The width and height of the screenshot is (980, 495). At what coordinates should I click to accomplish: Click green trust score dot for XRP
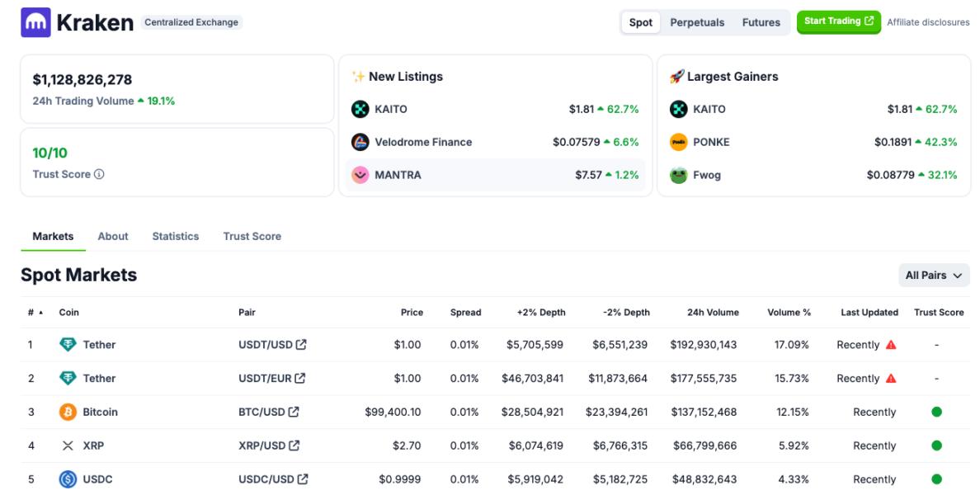point(936,445)
